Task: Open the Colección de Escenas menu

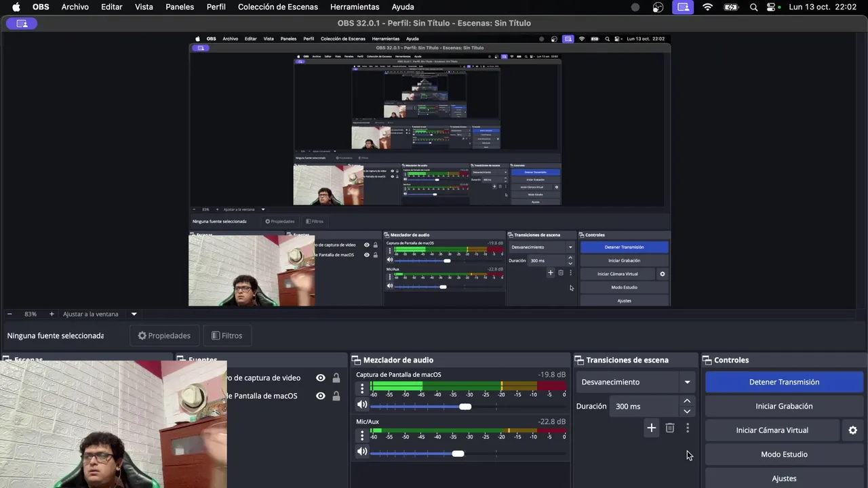Action: pos(278,7)
